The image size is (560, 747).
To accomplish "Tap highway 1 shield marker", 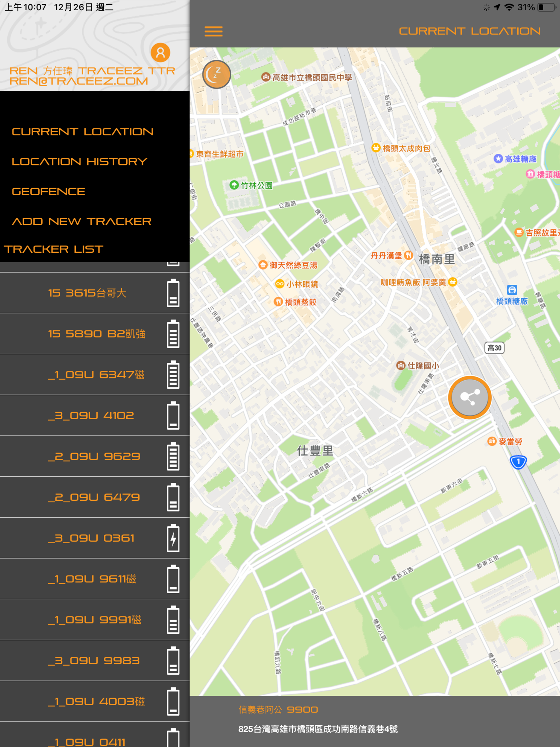I will (518, 462).
